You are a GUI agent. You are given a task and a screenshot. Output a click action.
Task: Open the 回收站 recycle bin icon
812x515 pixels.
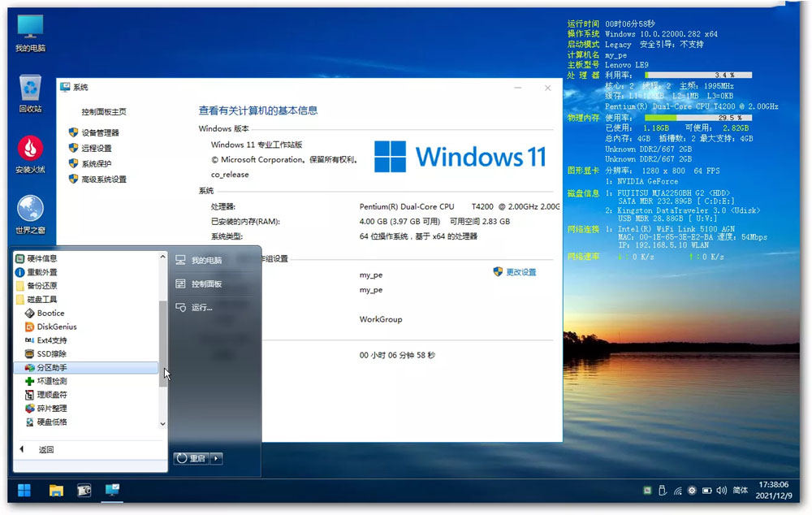[30, 93]
